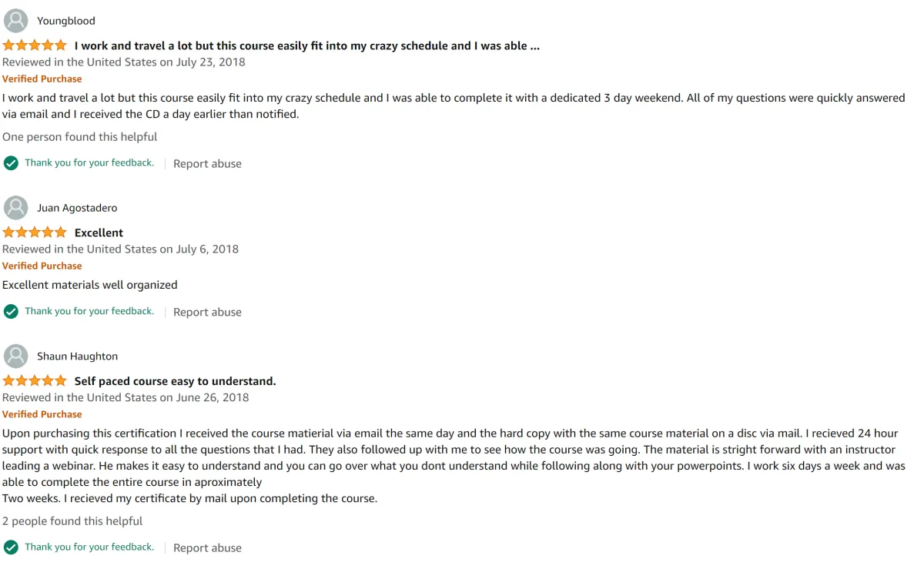The width and height of the screenshot is (924, 579).
Task: Open the Juan Agostadero reviewer name
Action: pos(77,208)
